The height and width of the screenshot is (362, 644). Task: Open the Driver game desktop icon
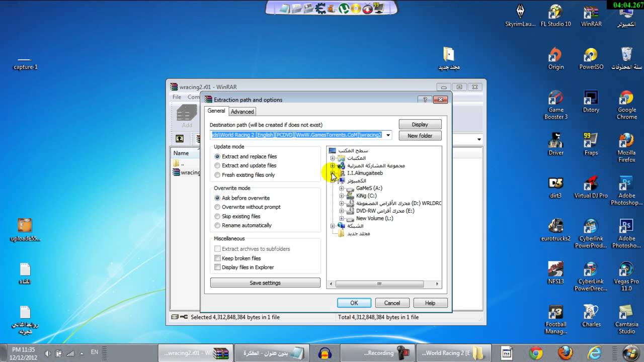pos(555,144)
